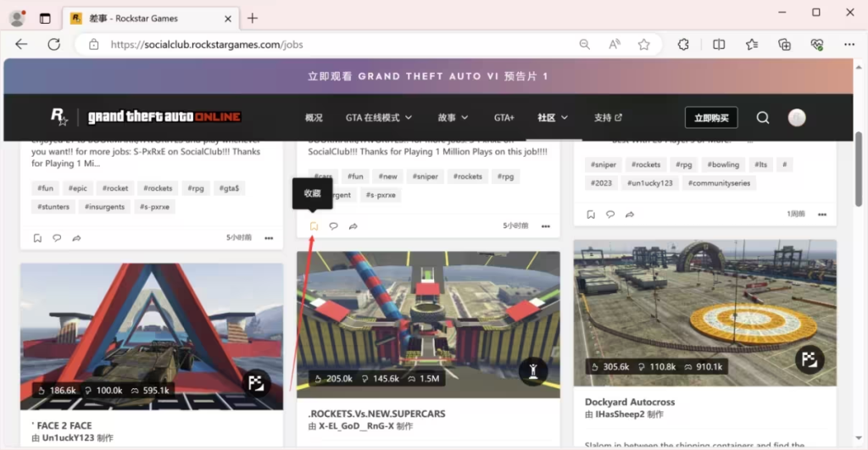Image resolution: width=868 pixels, height=450 pixels.
Task: Open the zoom control in the address bar
Action: pyautogui.click(x=585, y=44)
